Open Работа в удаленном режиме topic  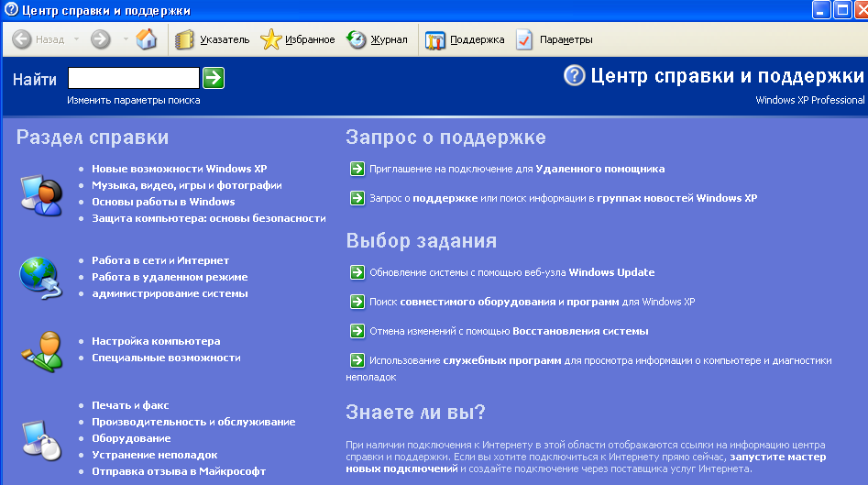(170, 278)
